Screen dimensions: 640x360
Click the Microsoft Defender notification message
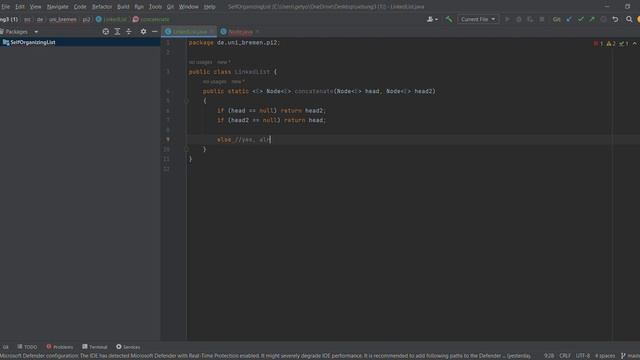(x=265, y=356)
